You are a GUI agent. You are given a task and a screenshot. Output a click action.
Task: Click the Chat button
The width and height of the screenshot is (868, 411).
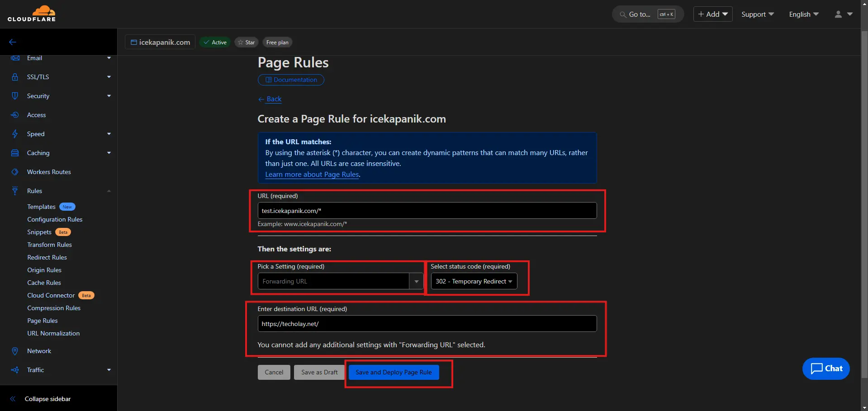(x=826, y=368)
